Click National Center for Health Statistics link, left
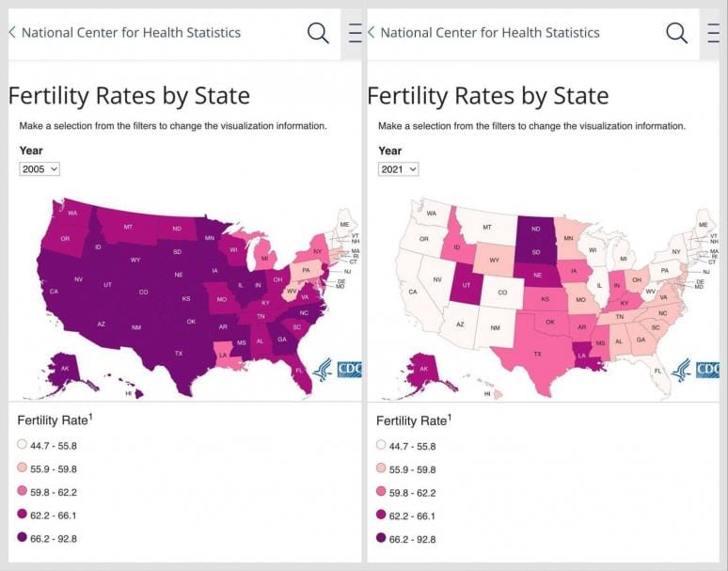The image size is (728, 571). pos(131,32)
